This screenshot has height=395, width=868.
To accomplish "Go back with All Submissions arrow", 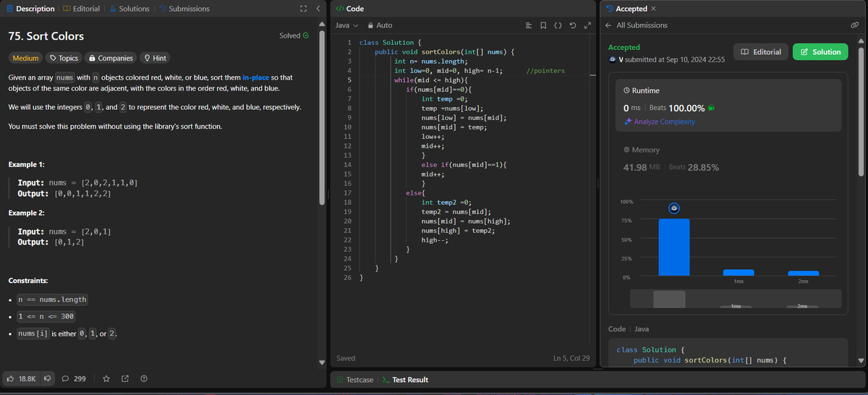I will click(x=608, y=25).
